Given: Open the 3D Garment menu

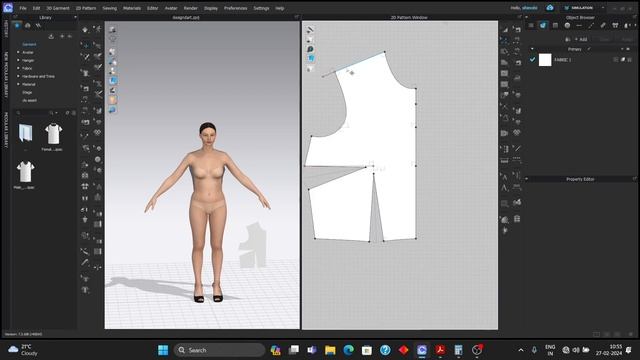Looking at the screenshot, I should tap(58, 8).
